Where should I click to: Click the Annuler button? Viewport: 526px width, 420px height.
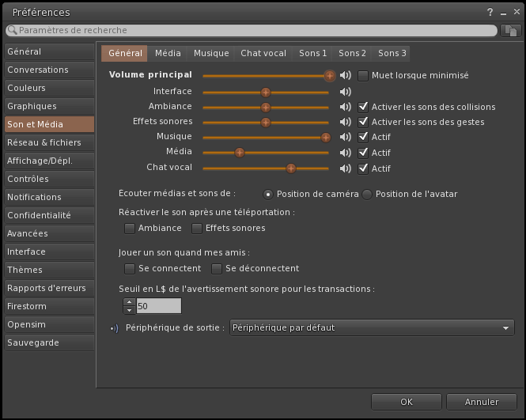tap(482, 402)
